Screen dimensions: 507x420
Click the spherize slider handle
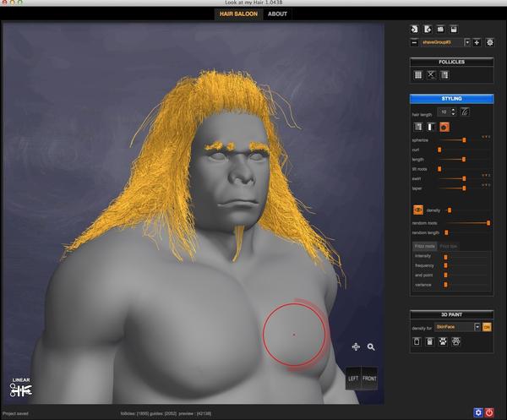click(464, 140)
